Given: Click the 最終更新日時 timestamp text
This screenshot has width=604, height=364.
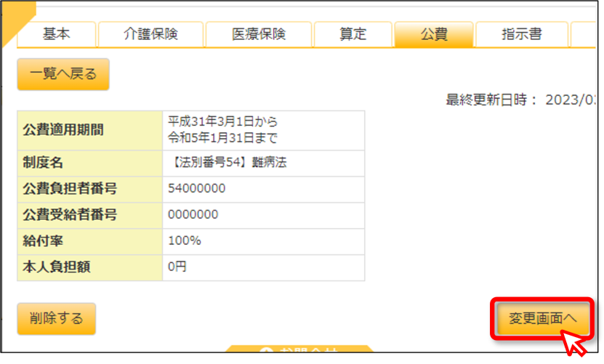Looking at the screenshot, I should (521, 100).
